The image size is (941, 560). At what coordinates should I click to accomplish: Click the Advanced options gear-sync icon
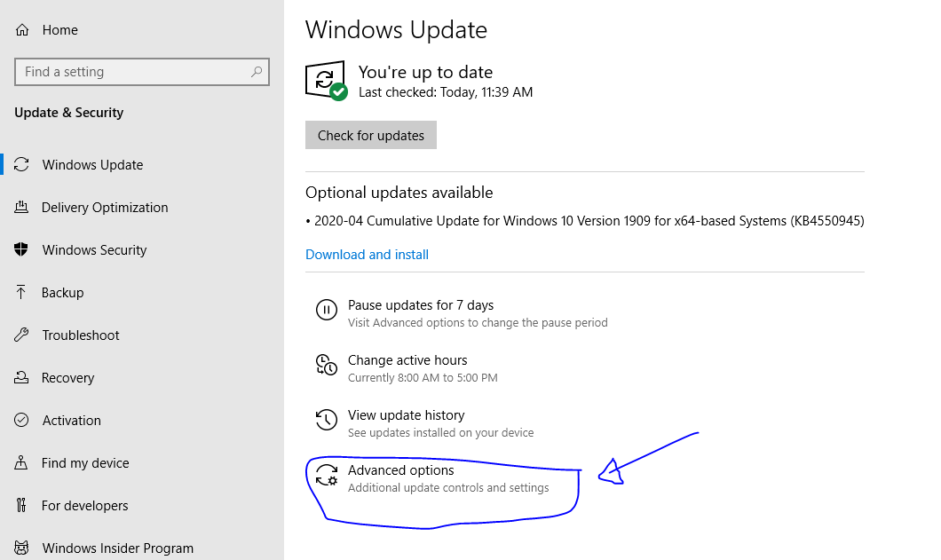point(327,475)
